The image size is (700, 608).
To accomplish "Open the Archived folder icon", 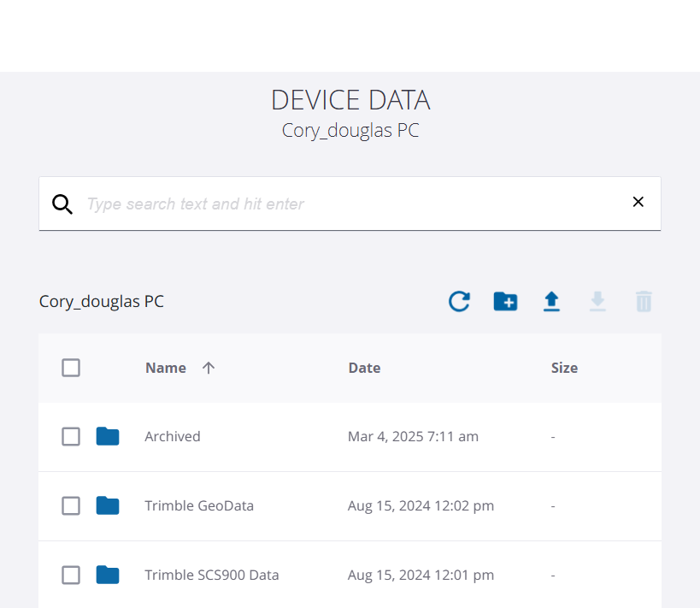I will pyautogui.click(x=108, y=436).
